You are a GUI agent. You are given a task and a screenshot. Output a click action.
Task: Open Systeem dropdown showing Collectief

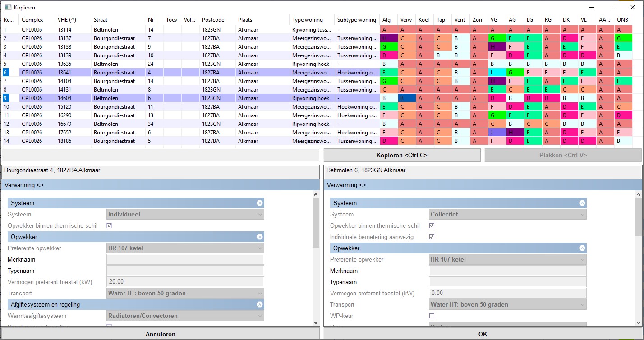508,214
